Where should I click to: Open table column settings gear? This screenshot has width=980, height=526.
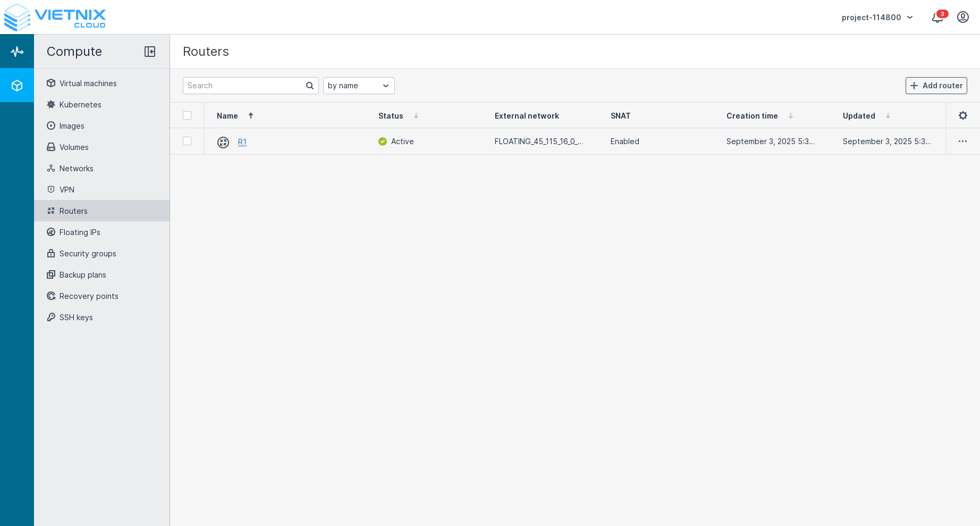[x=962, y=115]
